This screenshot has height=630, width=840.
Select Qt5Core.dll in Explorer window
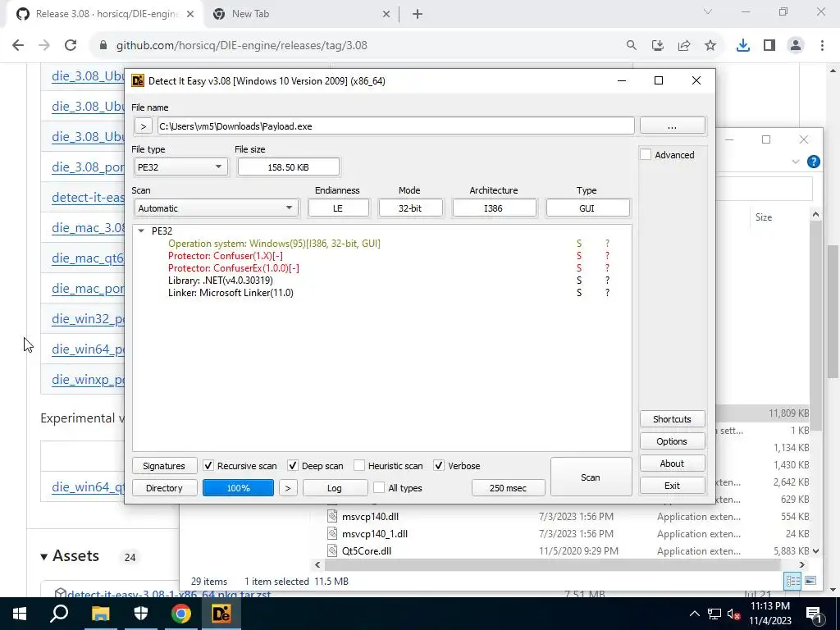coord(367,550)
